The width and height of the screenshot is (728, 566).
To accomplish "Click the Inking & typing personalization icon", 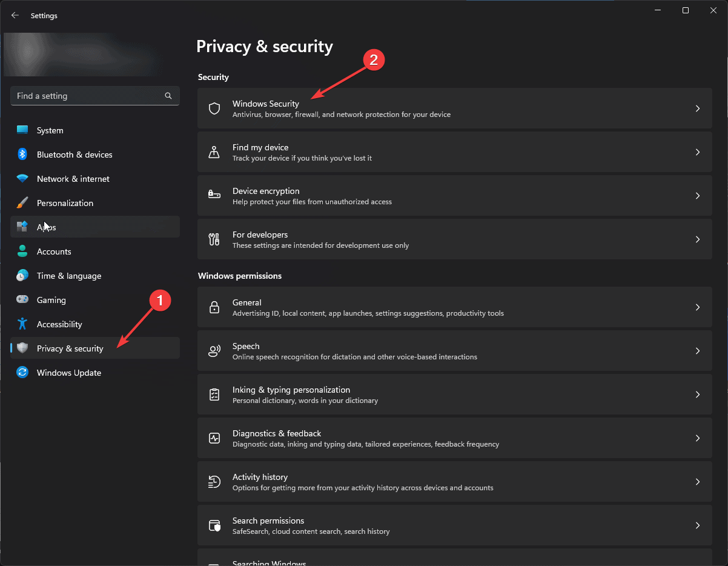I will click(x=214, y=394).
